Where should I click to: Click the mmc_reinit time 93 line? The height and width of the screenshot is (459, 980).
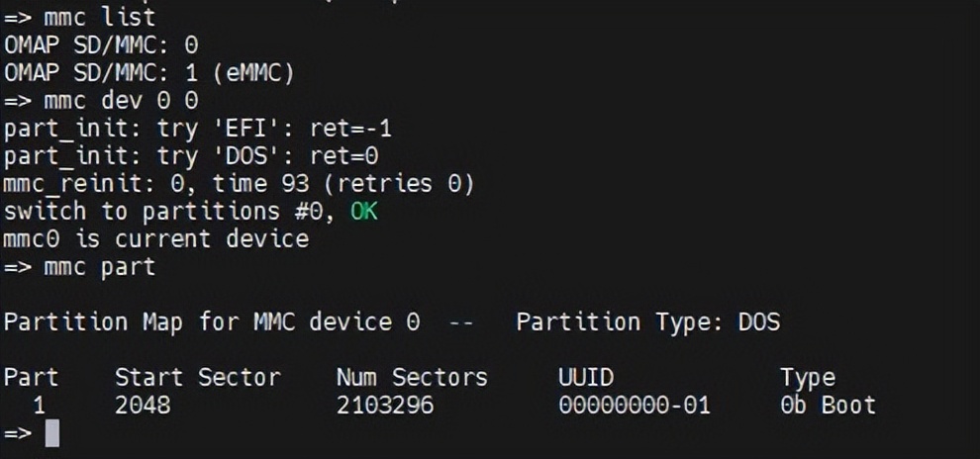pos(240,183)
